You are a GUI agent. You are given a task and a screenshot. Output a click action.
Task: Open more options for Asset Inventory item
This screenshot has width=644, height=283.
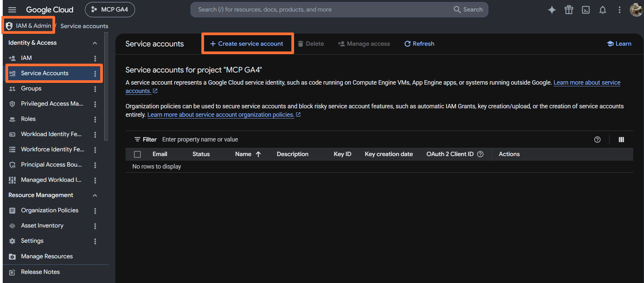pos(95,226)
